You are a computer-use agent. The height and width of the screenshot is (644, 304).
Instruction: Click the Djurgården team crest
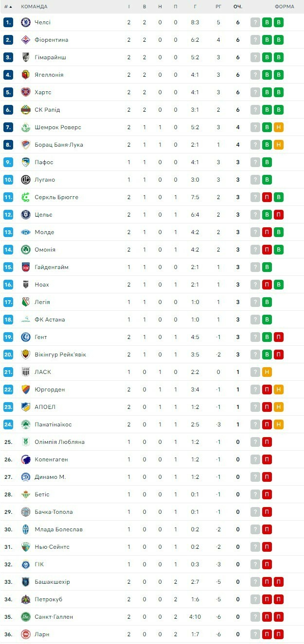tap(26, 390)
